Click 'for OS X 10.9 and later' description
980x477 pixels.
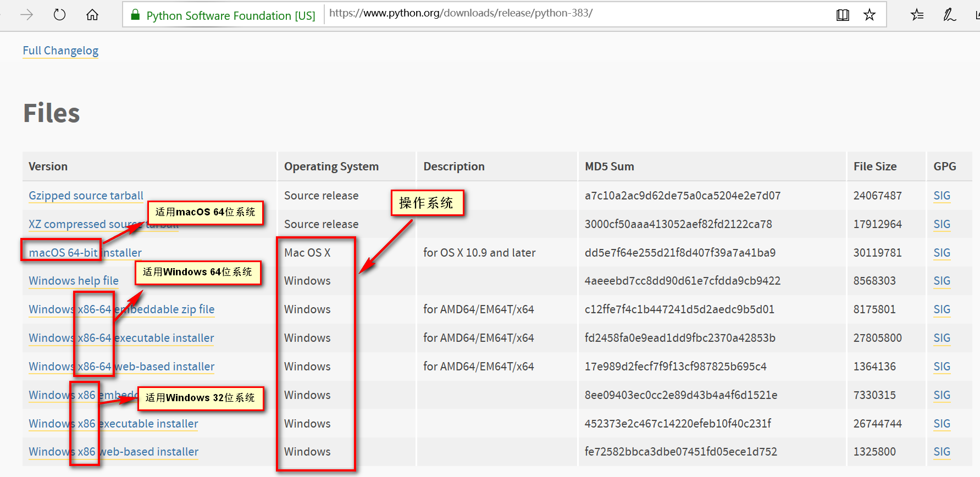tap(479, 253)
